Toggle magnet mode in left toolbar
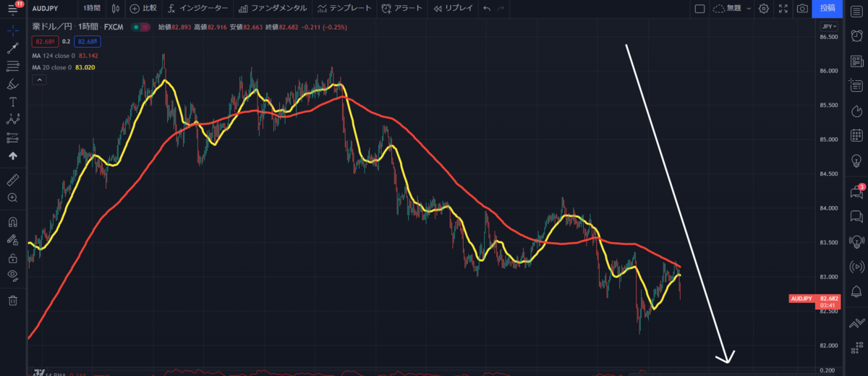868x376 pixels. pyautogui.click(x=12, y=221)
